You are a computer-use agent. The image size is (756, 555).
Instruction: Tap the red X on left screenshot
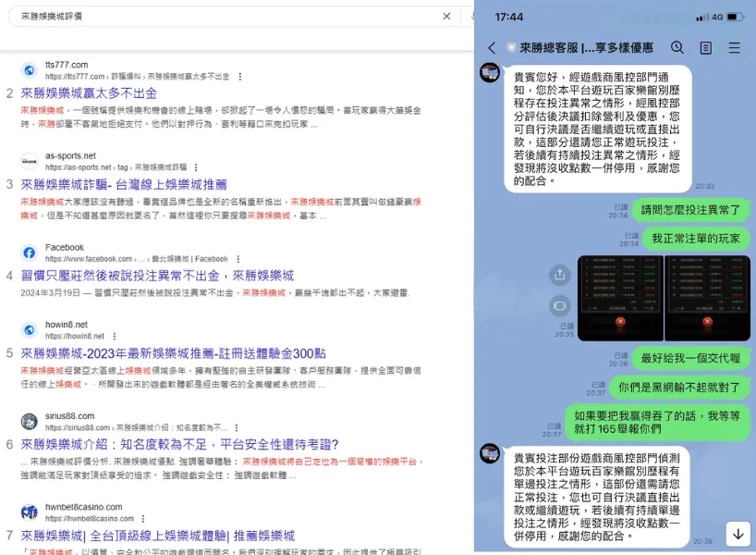pyautogui.click(x=620, y=321)
